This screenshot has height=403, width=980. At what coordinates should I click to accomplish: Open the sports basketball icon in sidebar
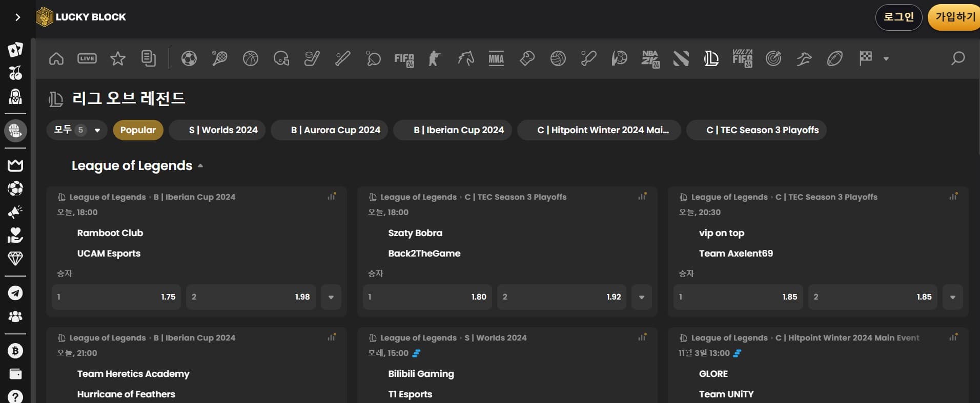coord(15,131)
